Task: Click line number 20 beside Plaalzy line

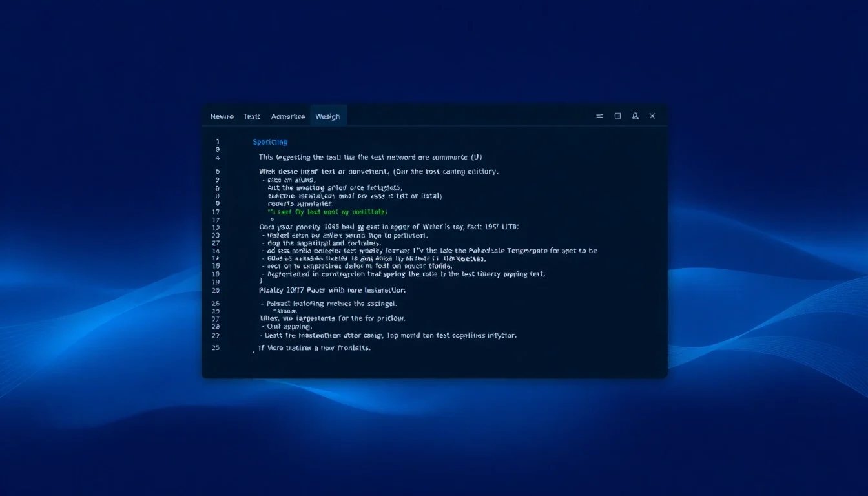Action: 216,290
